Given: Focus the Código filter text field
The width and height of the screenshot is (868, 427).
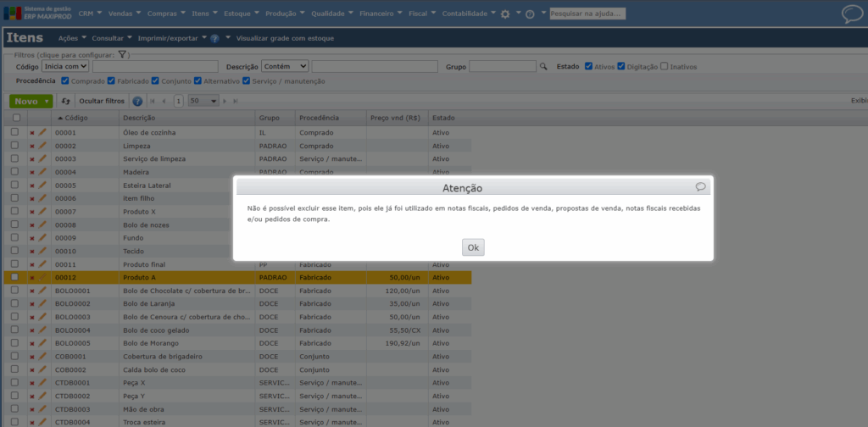Looking at the screenshot, I should (155, 66).
